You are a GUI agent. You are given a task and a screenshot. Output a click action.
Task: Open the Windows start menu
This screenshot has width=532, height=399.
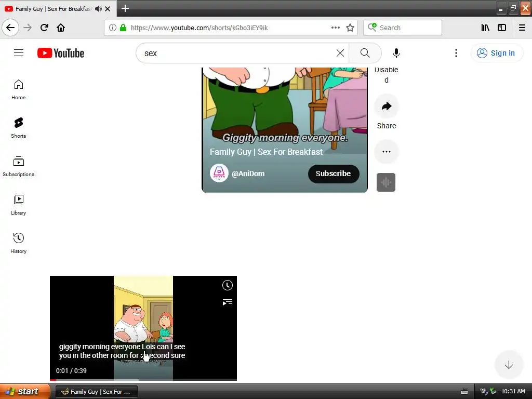[x=24, y=391]
